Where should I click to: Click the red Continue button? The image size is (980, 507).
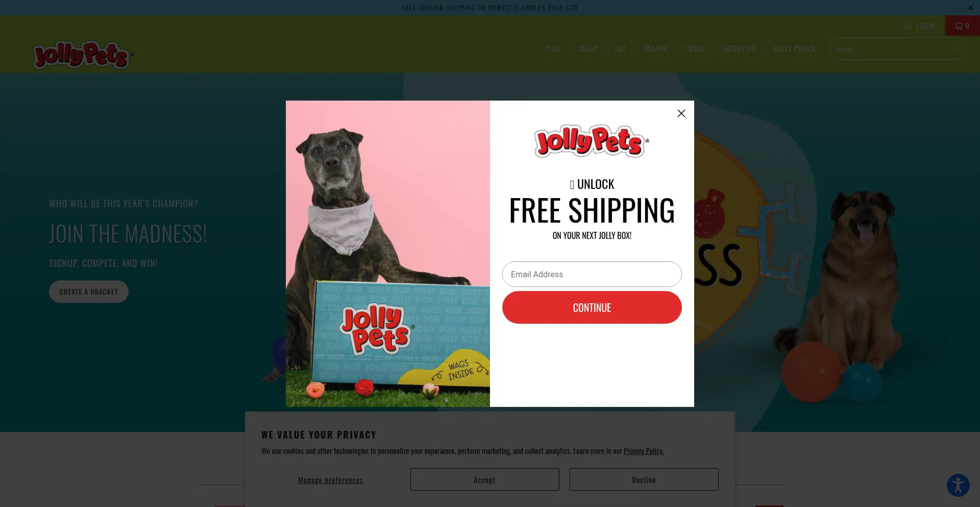592,307
